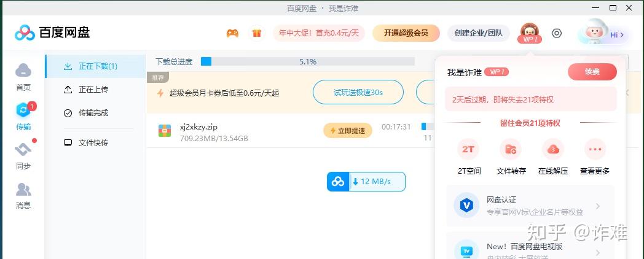
Task: Click 续费 renew button
Action: coord(592,72)
